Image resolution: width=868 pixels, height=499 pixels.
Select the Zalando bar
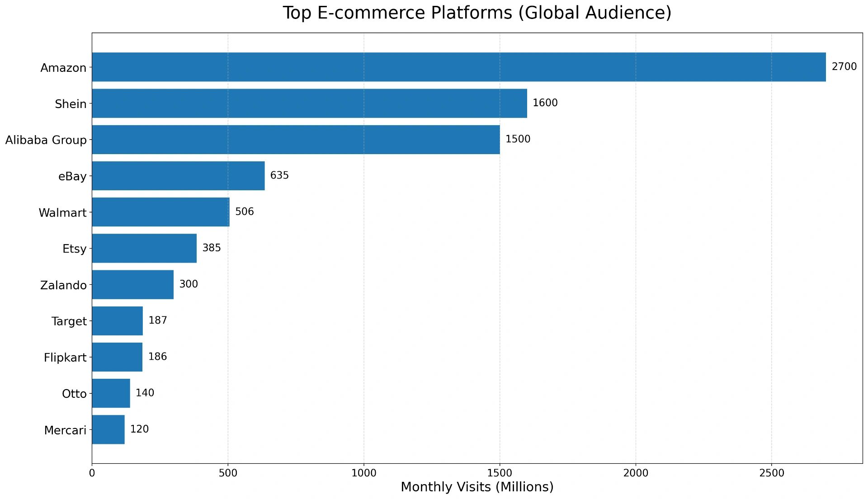click(x=133, y=285)
